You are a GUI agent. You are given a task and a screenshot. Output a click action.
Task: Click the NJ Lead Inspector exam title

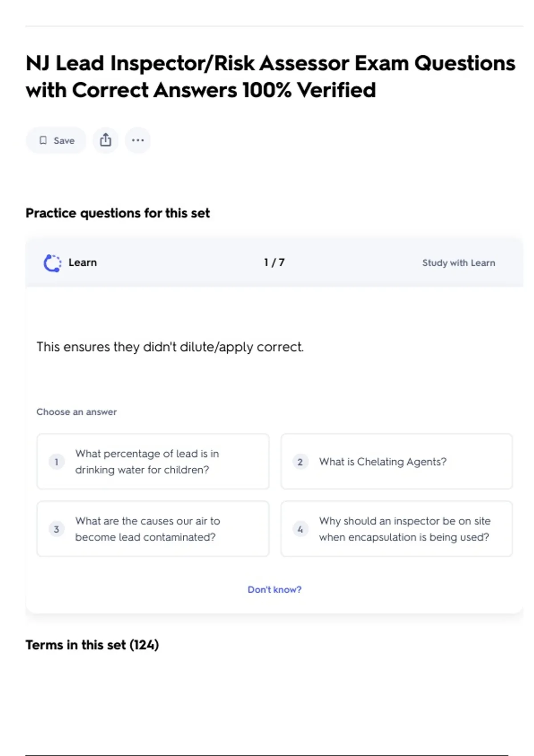click(270, 76)
